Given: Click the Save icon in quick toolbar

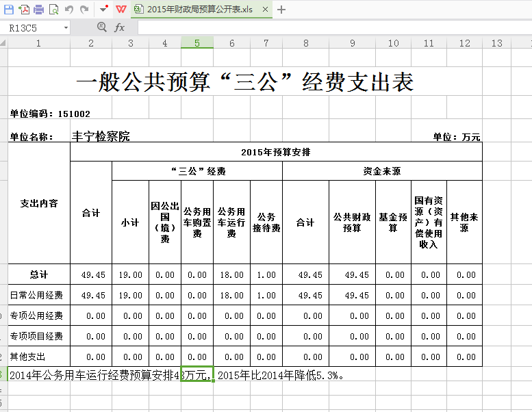Looking at the screenshot, I should 9,9.
